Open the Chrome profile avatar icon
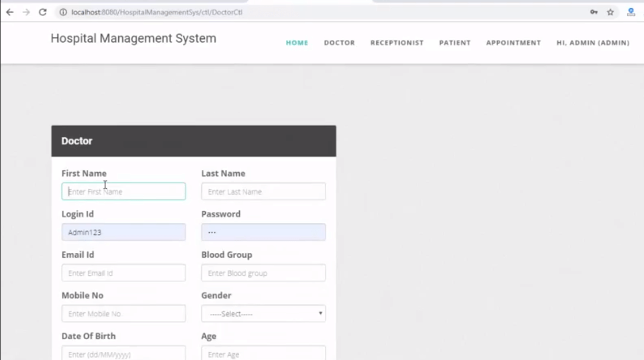This screenshot has height=360, width=644. (630, 12)
